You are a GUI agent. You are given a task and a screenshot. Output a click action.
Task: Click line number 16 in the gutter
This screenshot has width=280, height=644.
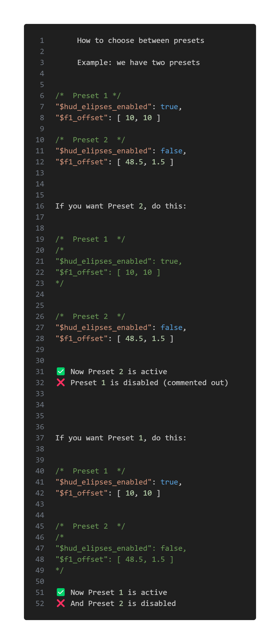pyautogui.click(x=40, y=206)
